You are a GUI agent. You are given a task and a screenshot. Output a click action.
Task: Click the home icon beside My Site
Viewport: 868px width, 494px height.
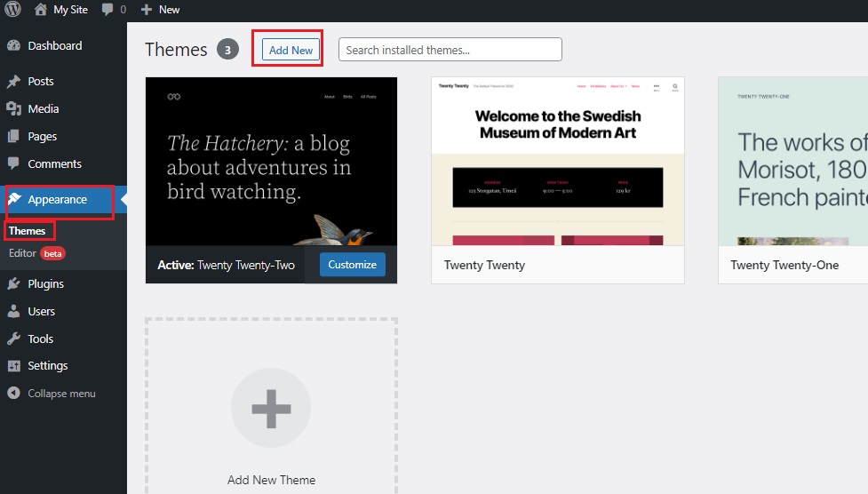(x=40, y=9)
